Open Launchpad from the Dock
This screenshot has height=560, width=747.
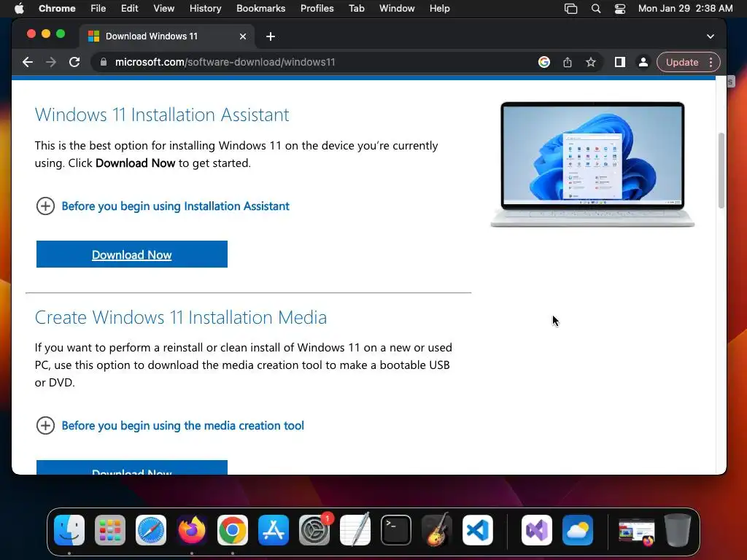110,530
